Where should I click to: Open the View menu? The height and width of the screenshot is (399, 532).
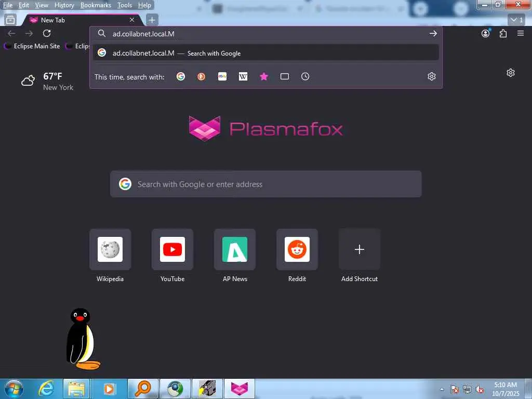pos(42,5)
